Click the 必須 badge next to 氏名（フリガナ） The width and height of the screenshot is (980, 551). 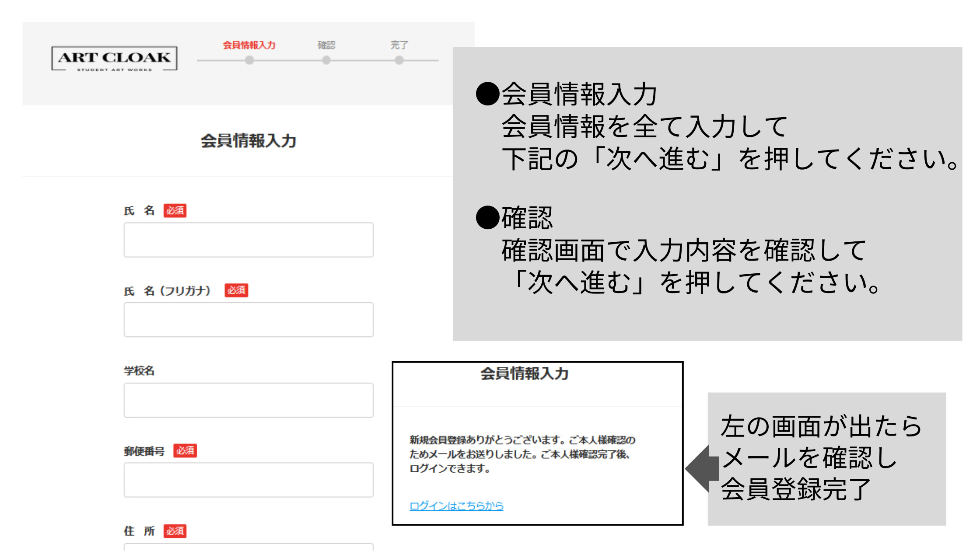click(x=236, y=290)
